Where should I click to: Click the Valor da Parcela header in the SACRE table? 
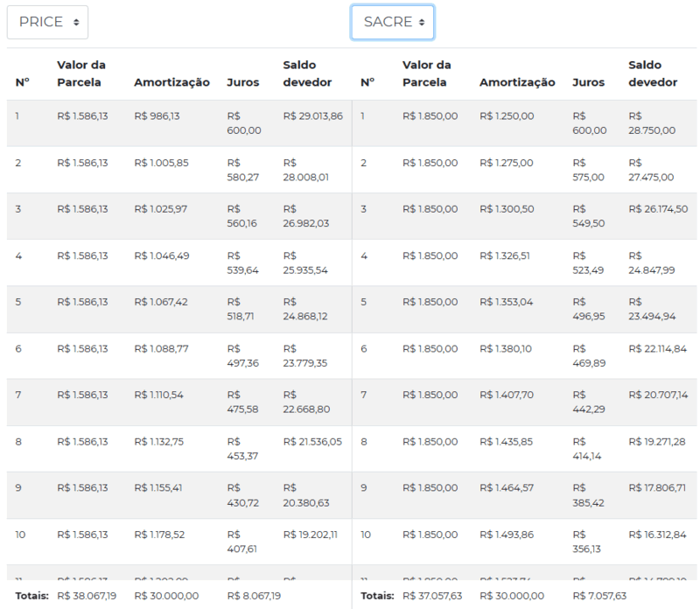tap(427, 73)
